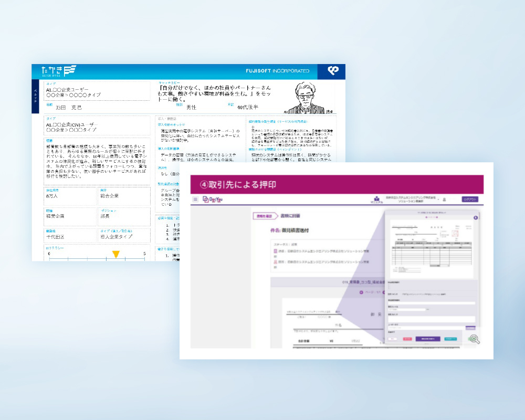Click the red stamp seal in document preview
525x420 pixels.
point(455,234)
